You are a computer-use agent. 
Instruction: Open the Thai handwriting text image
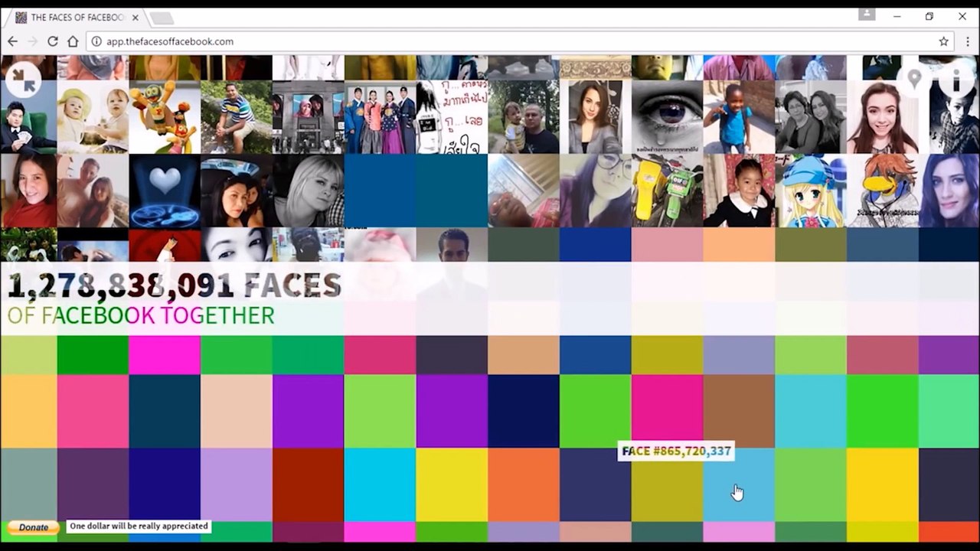452,117
